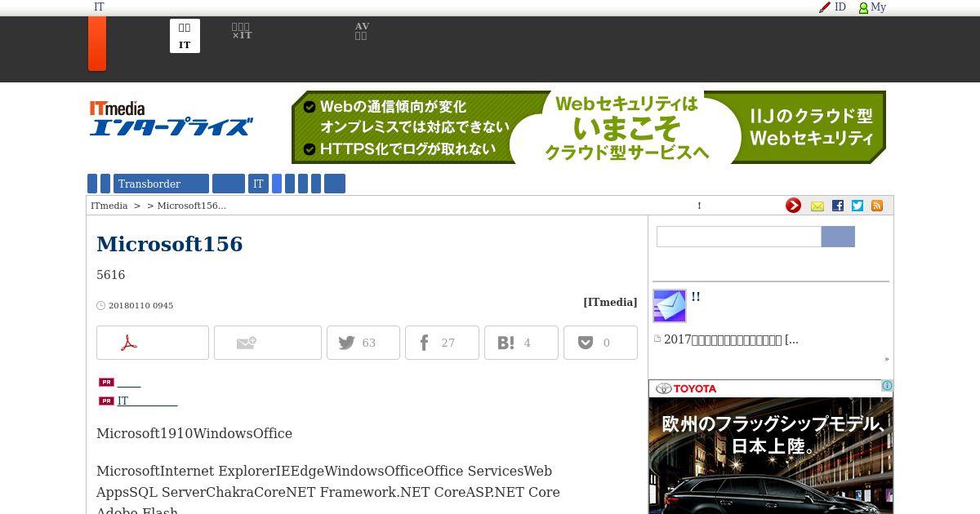Image resolution: width=980 pixels, height=514 pixels.
Task: Click the orange vertical bar in header
Action: [x=97, y=44]
